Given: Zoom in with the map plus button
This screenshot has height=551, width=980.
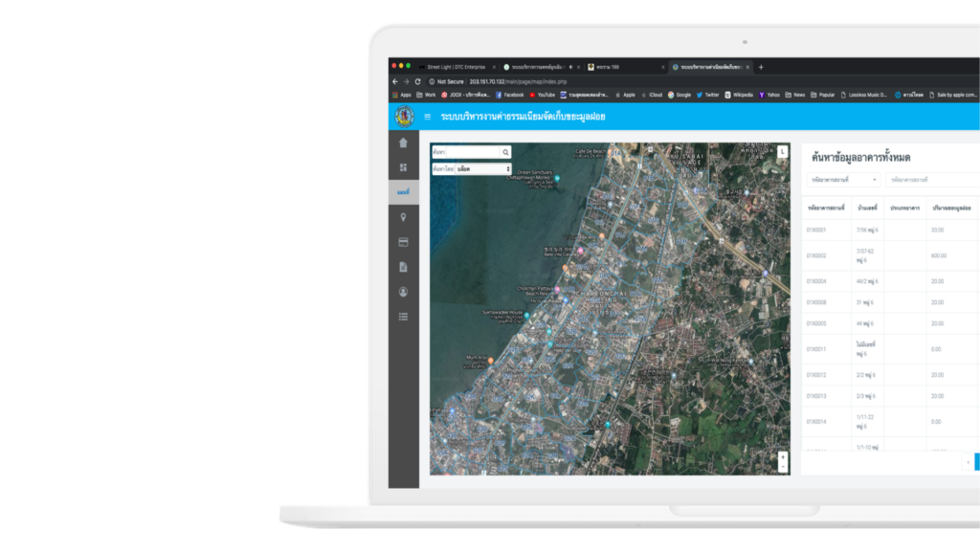Looking at the screenshot, I should point(783,456).
